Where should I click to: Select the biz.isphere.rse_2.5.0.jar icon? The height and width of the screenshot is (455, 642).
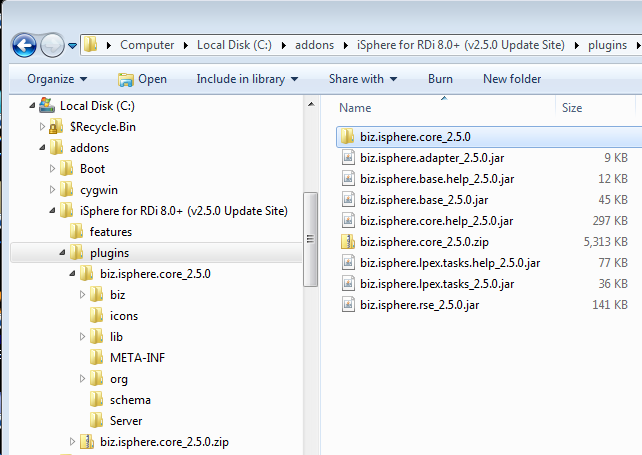point(348,305)
